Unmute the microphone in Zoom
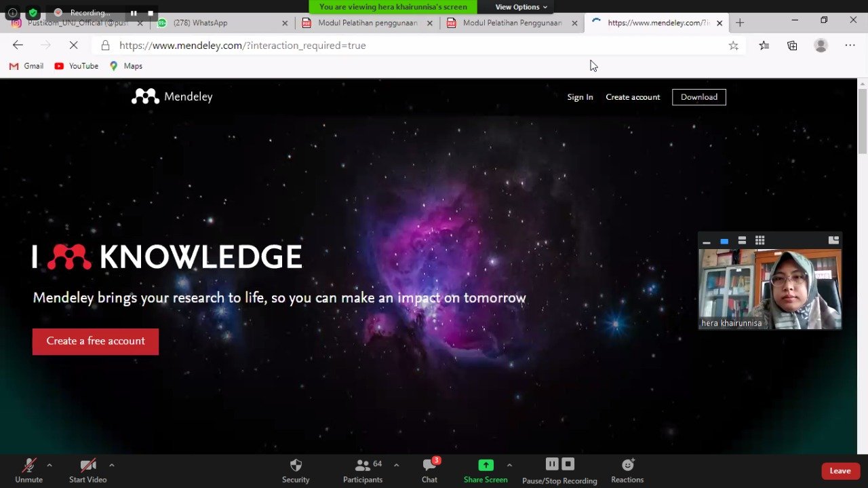 click(28, 470)
